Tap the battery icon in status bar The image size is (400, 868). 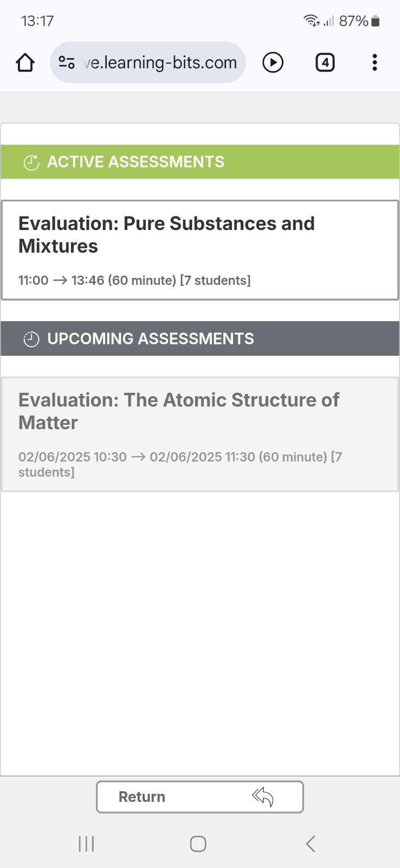click(376, 21)
